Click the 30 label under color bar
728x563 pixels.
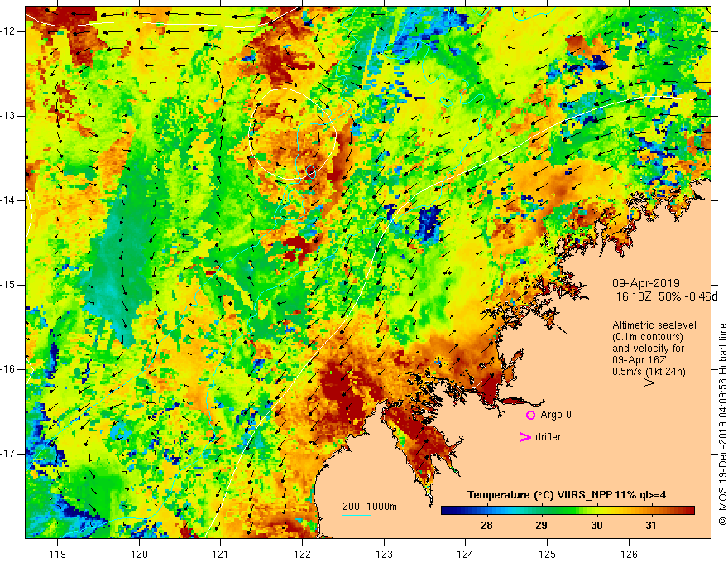[596, 526]
